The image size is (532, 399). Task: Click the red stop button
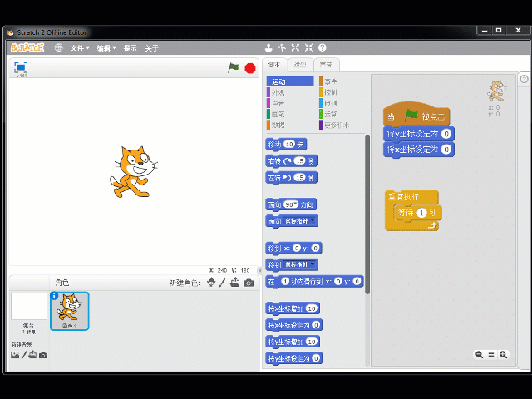coord(250,68)
